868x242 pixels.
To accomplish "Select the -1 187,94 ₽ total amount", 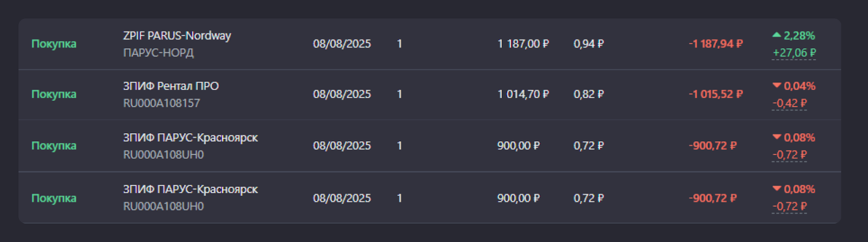I will click(x=716, y=44).
